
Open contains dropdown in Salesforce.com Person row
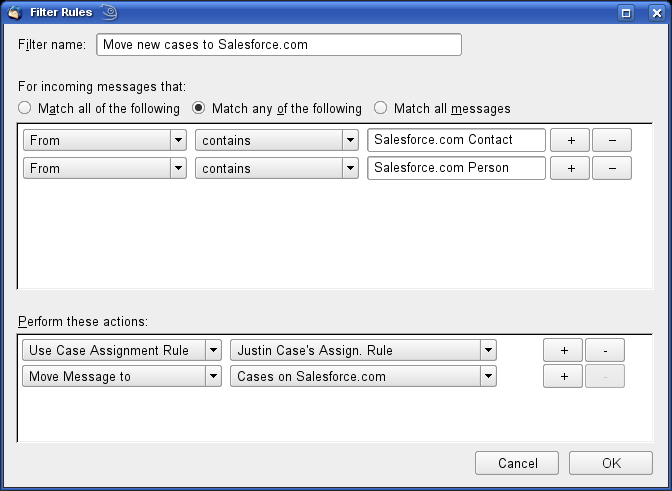pyautogui.click(x=277, y=168)
